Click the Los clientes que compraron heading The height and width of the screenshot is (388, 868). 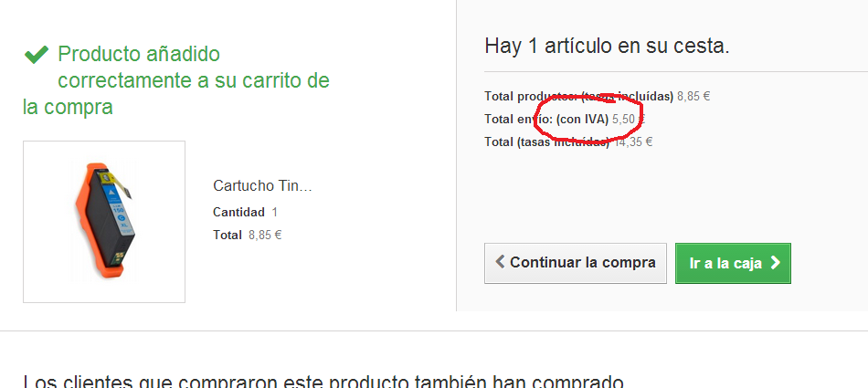[323, 382]
